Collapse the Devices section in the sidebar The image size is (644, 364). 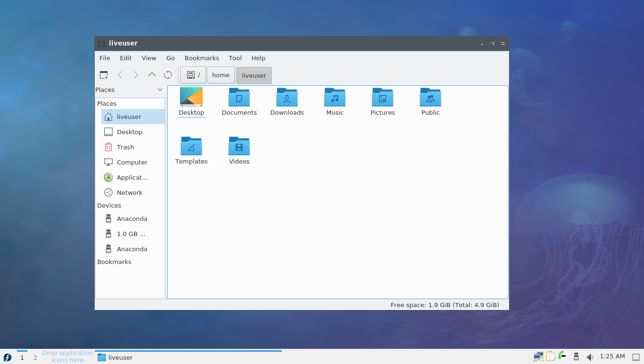[109, 205]
